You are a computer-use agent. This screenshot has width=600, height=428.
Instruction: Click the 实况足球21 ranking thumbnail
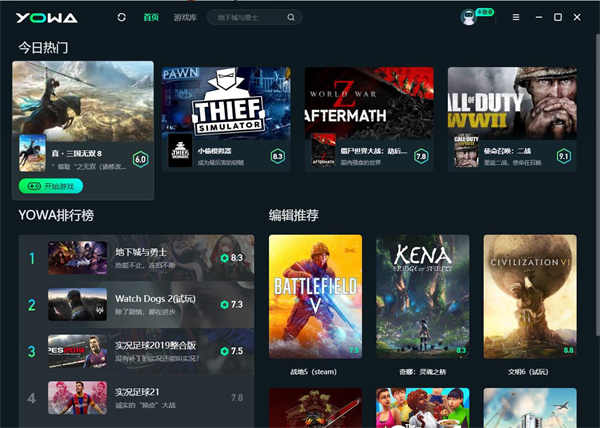pyautogui.click(x=77, y=398)
